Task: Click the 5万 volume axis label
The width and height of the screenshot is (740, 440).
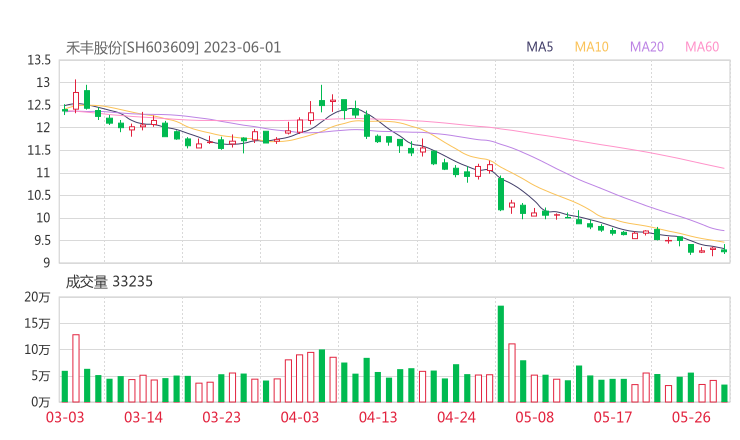Action: point(41,376)
